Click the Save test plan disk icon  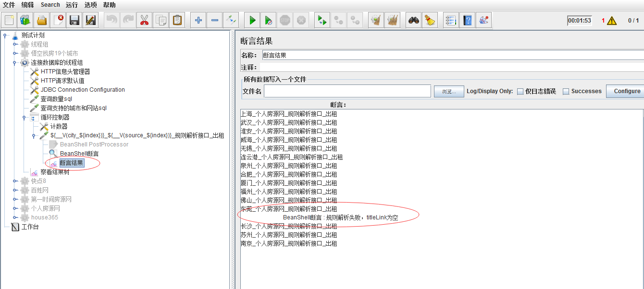tap(74, 20)
